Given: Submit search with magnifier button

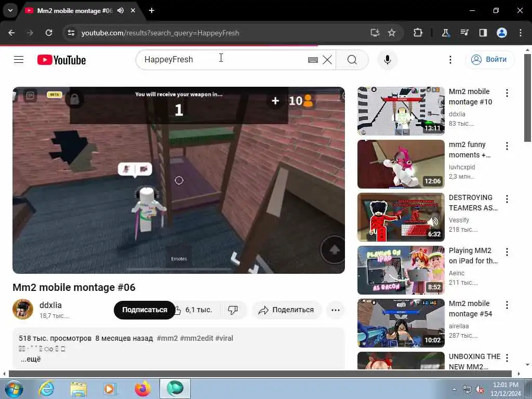Looking at the screenshot, I should point(352,60).
